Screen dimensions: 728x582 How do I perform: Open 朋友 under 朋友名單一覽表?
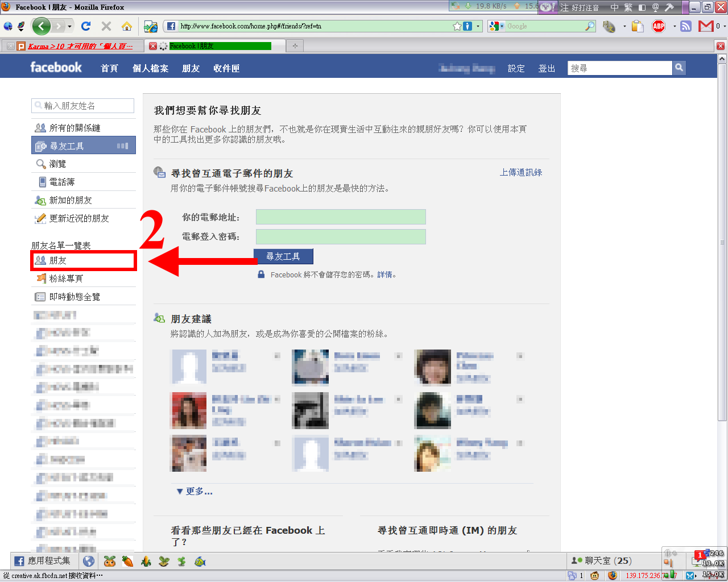pos(84,260)
